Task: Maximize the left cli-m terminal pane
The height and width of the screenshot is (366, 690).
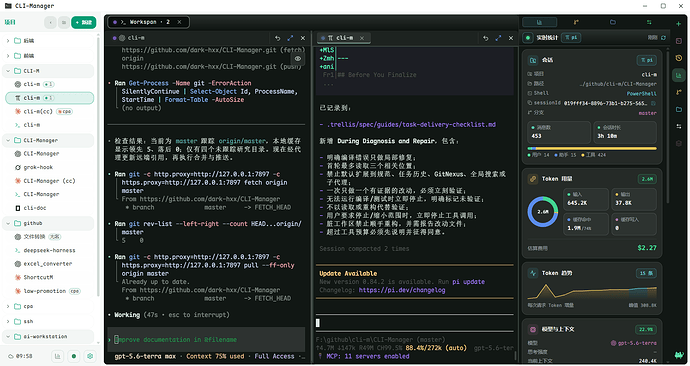Action: point(290,38)
